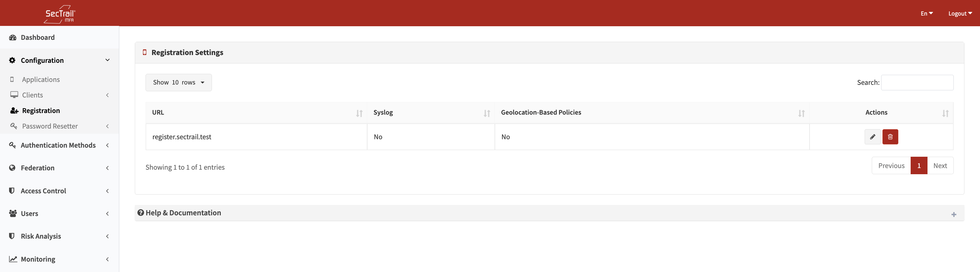Image resolution: width=980 pixels, height=272 pixels.
Task: Open the Federation menu label
Action: click(x=37, y=168)
